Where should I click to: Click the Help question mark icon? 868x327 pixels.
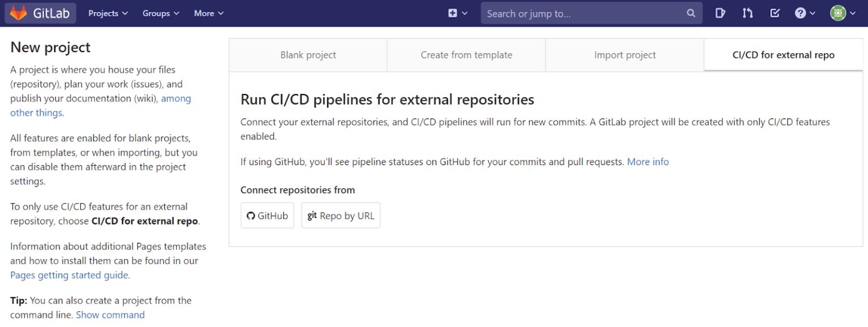(801, 12)
